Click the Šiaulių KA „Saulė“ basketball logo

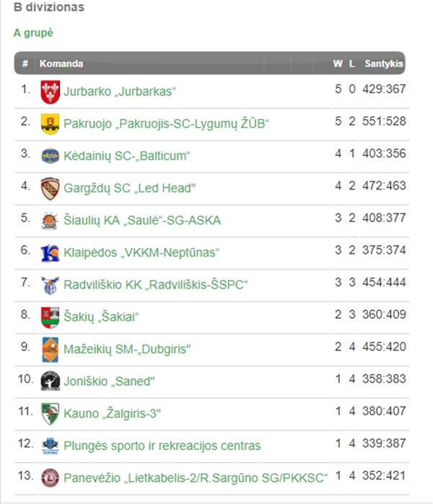click(x=50, y=220)
